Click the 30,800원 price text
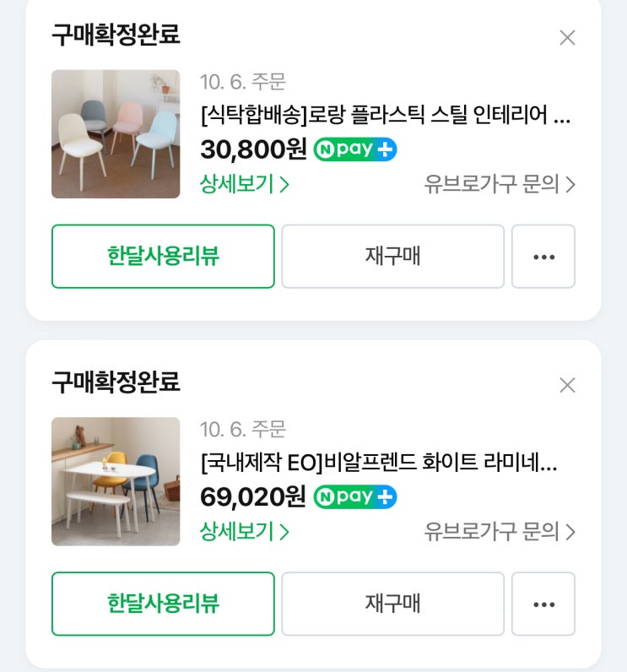This screenshot has height=672, width=627. (253, 150)
